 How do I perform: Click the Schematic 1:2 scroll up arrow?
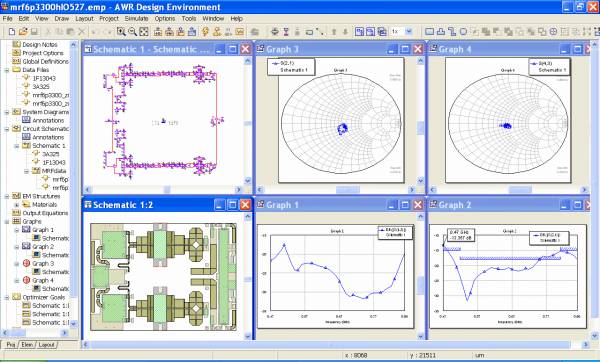click(248, 217)
